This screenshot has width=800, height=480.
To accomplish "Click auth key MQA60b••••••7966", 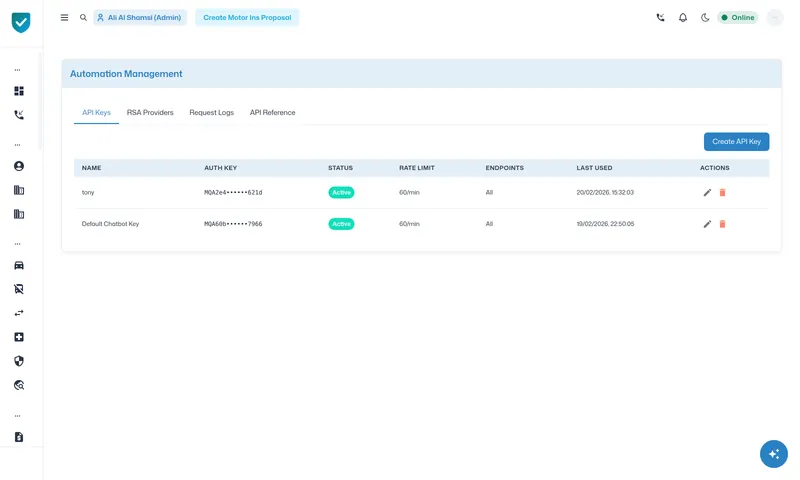I will pyautogui.click(x=233, y=224).
